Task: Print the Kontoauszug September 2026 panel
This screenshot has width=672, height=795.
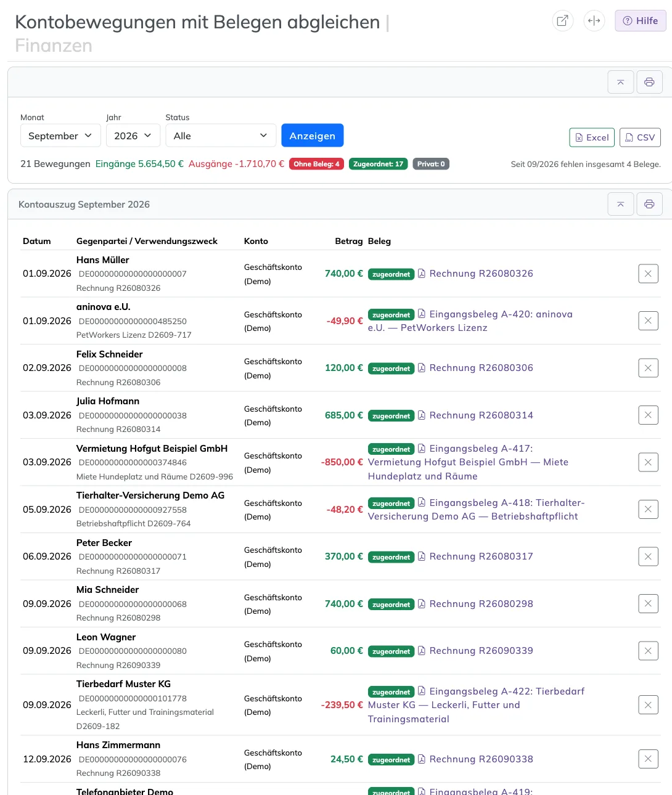Action: coord(649,204)
